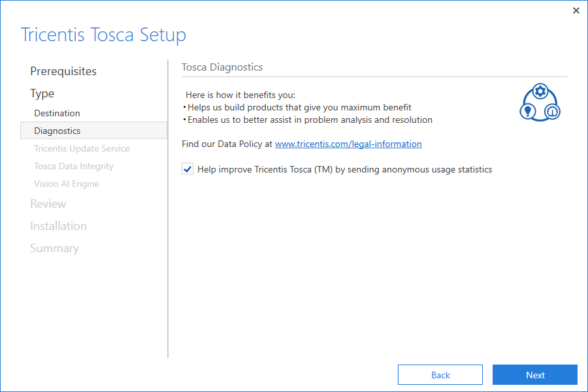The width and height of the screenshot is (588, 392).
Task: Select the Installation step in the sidebar
Action: click(58, 226)
